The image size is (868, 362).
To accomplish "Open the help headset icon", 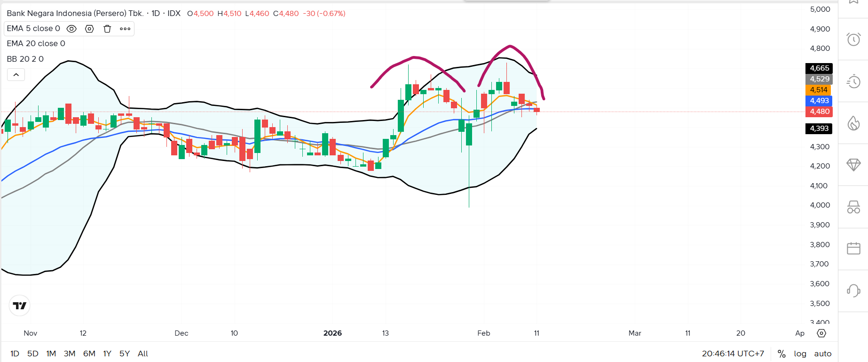I will 853,290.
